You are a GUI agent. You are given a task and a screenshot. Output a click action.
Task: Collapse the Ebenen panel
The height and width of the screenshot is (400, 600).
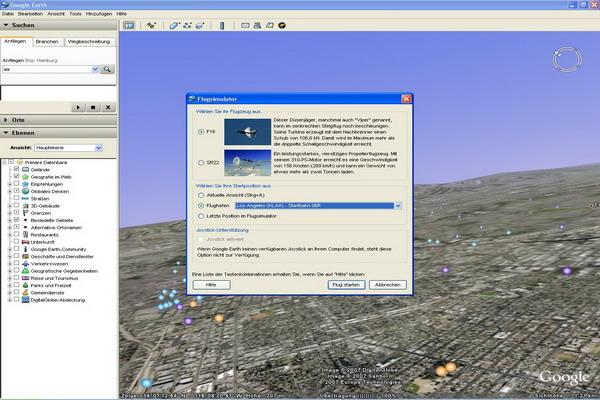(x=6, y=133)
